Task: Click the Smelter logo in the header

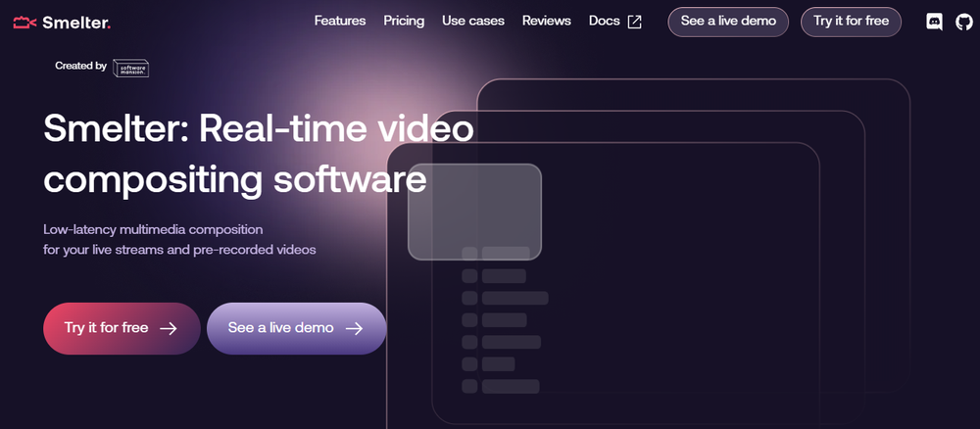Action: [62, 24]
